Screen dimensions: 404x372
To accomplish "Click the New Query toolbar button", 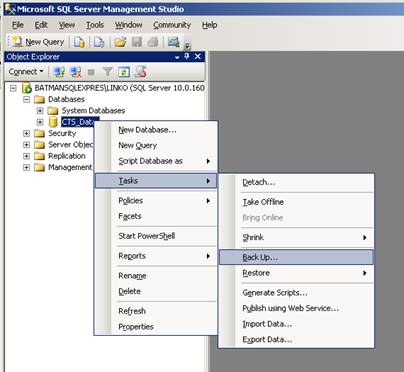I will (38, 42).
